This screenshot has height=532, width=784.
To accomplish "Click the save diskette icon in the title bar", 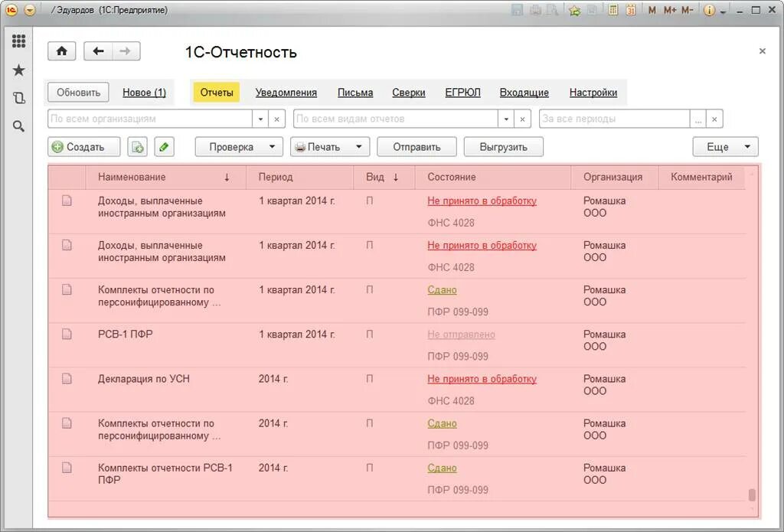I will (518, 10).
